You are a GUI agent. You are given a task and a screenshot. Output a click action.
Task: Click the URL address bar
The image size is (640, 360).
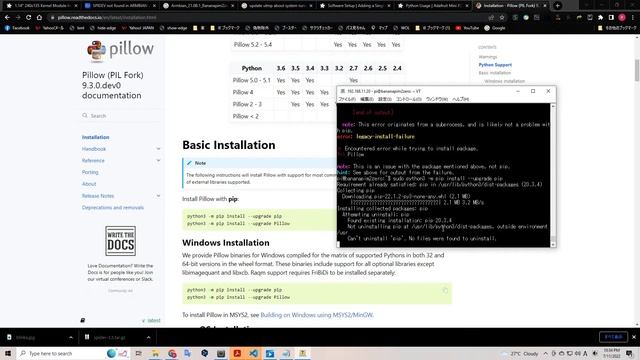[269, 18]
